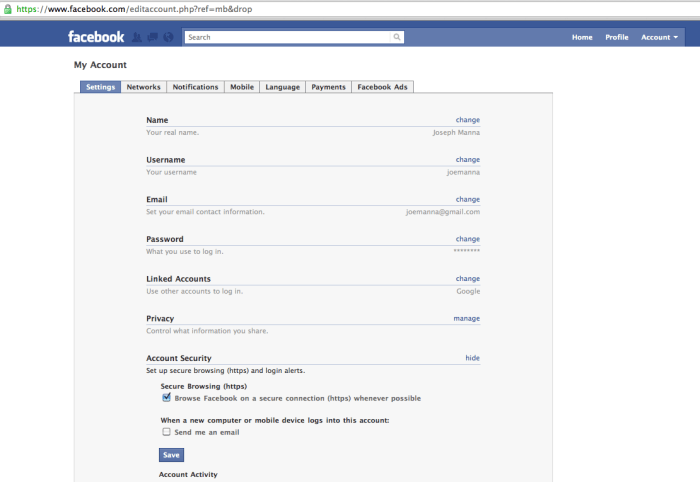
Task: Go to Home in the header
Action: click(x=582, y=37)
